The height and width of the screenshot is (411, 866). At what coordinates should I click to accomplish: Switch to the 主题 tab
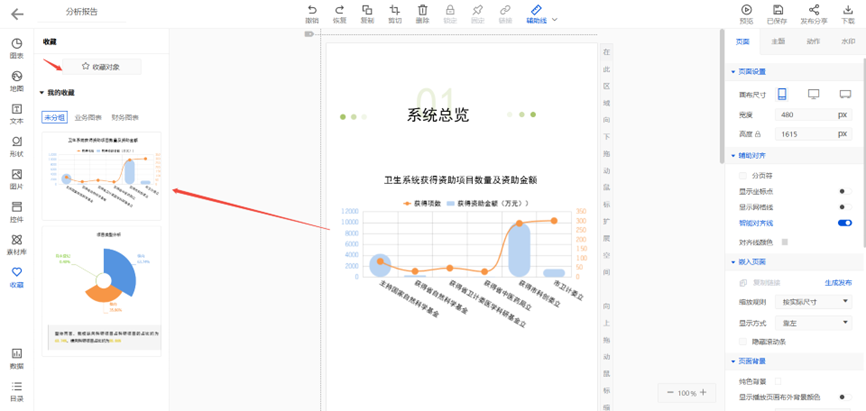pyautogui.click(x=777, y=42)
